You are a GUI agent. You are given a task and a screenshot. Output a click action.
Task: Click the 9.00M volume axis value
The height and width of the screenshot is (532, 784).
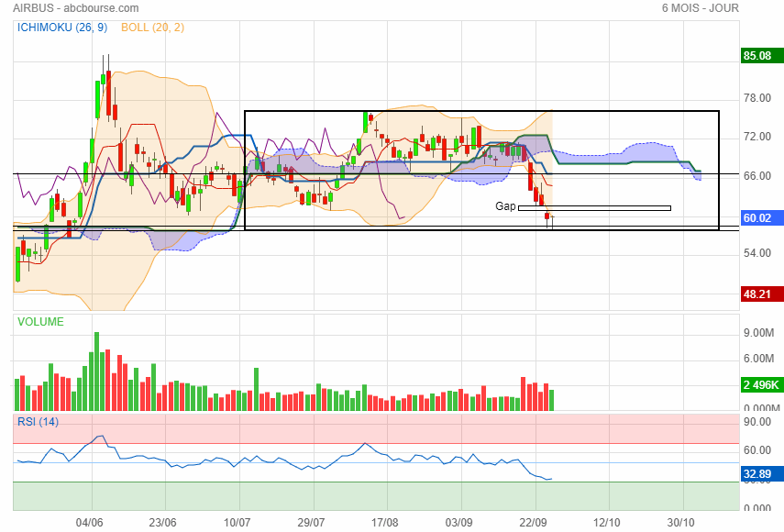point(758,333)
